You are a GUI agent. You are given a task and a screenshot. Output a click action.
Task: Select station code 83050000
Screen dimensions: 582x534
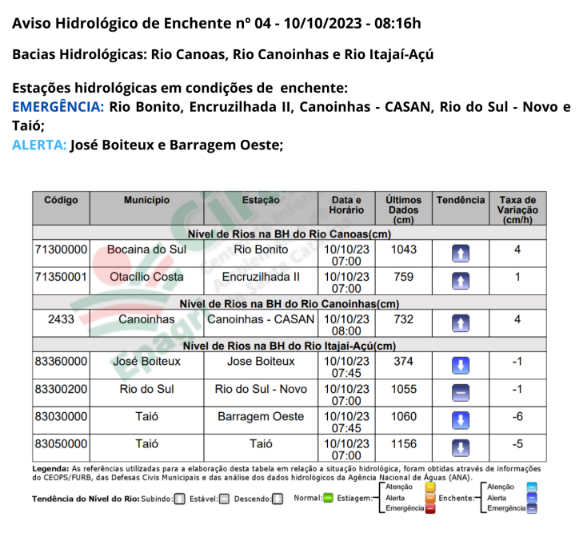point(61,444)
